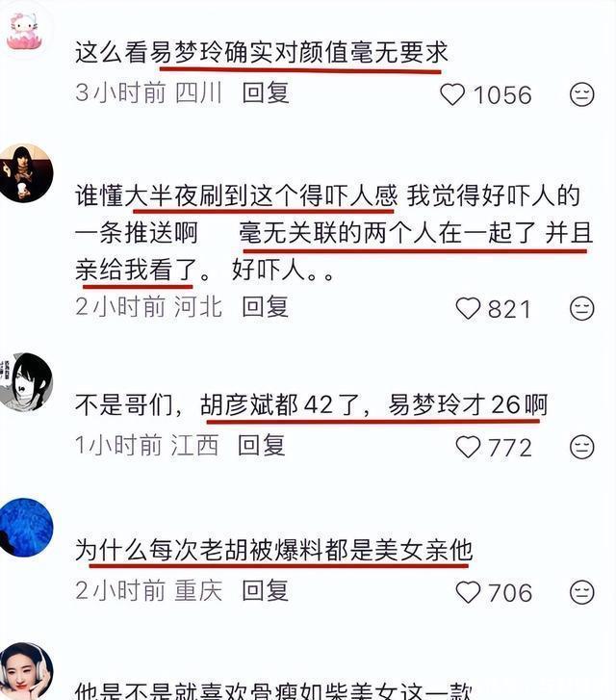The image size is (616, 700).
Task: Tap the comment 这么看易梦玲确实对颜值毫无要求
Action: [x=261, y=52]
